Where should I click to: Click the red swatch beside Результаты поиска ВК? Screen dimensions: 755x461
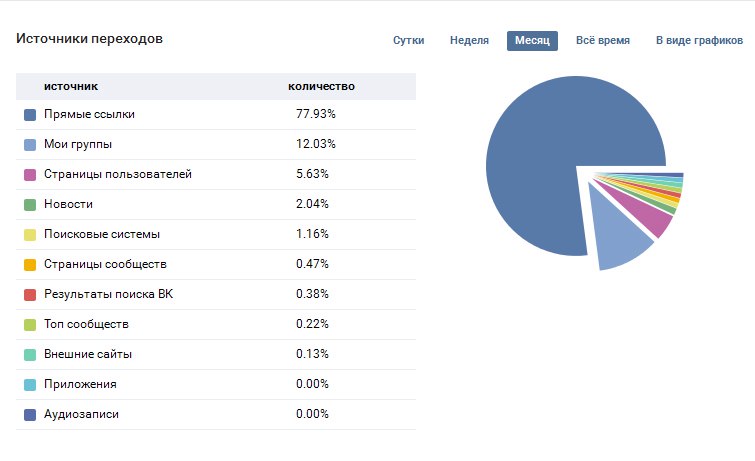point(30,295)
